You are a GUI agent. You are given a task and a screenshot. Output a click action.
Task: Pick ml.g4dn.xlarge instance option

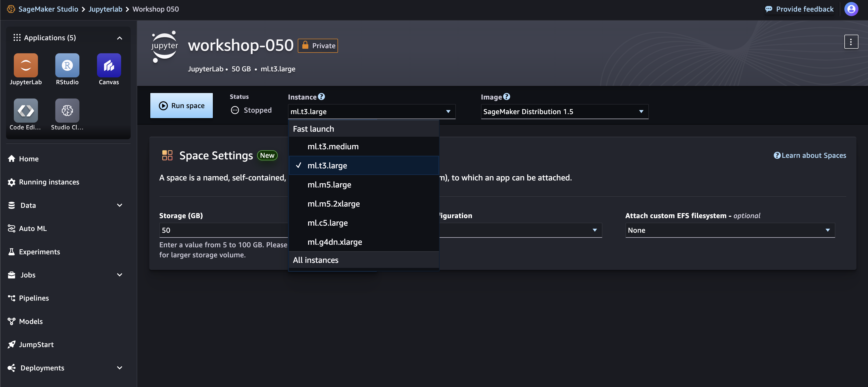point(364,242)
